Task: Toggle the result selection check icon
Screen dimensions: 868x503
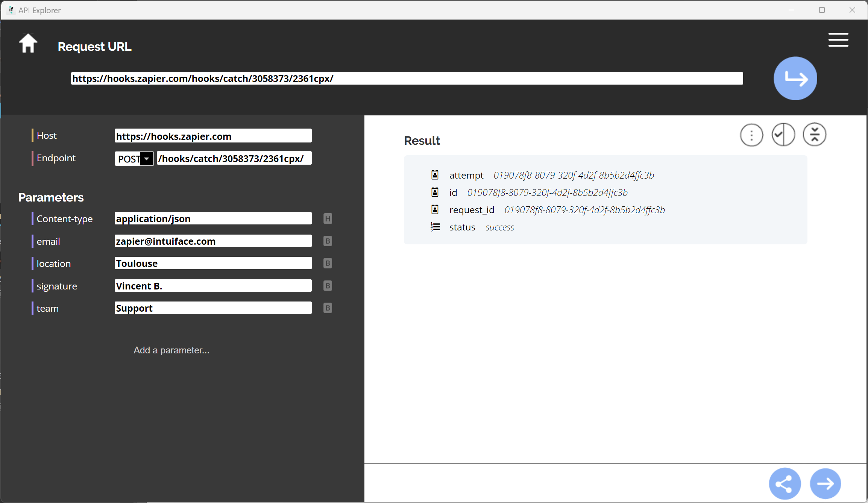Action: (x=783, y=135)
